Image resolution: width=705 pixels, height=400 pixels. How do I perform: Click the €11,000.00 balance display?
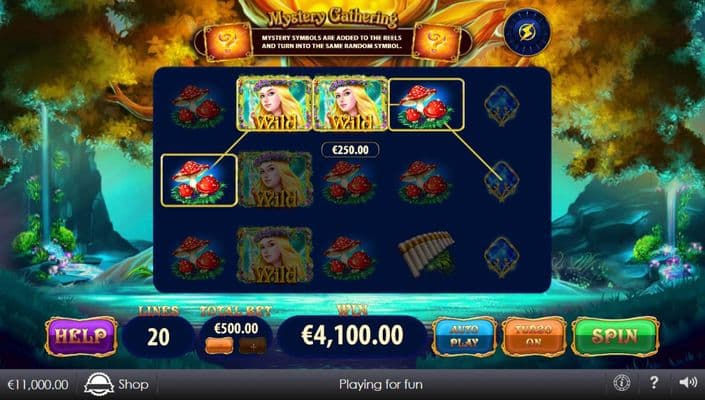point(38,385)
